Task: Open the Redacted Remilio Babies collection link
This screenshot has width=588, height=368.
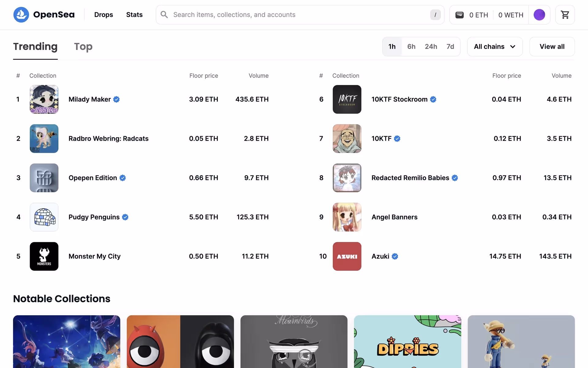Action: point(410,178)
